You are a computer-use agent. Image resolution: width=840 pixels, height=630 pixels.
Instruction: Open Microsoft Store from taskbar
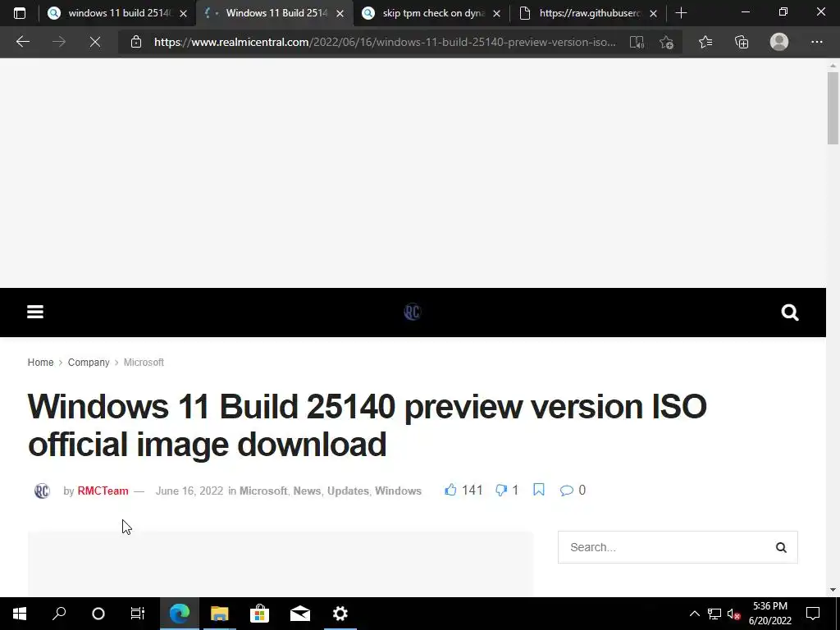click(259, 614)
